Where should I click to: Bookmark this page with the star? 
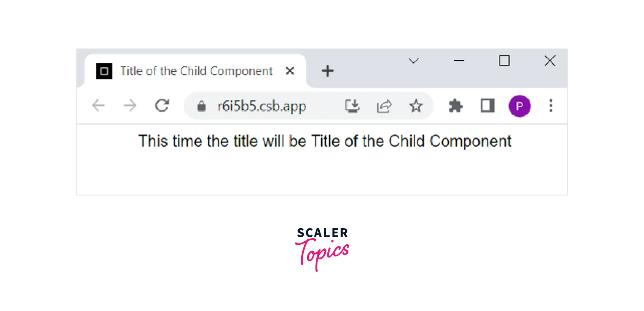tap(416, 106)
